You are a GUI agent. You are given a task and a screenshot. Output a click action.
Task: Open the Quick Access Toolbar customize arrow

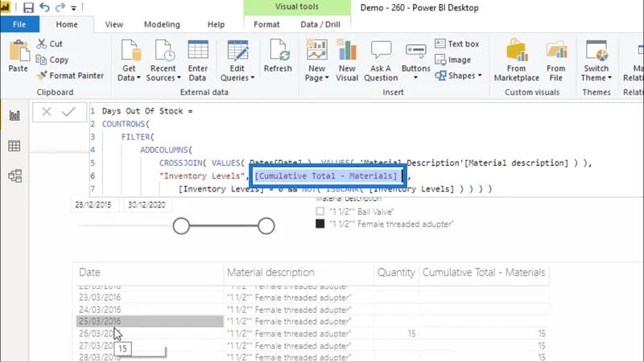pos(73,8)
